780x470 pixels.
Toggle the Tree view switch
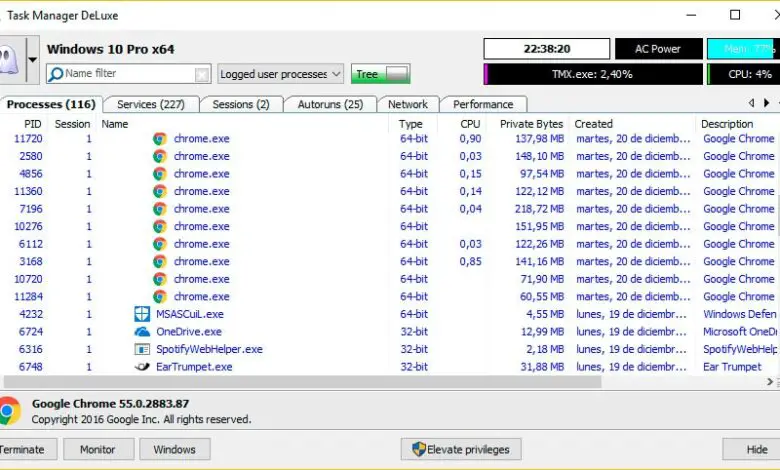[381, 74]
